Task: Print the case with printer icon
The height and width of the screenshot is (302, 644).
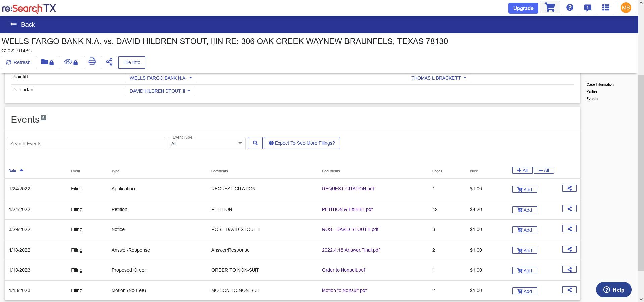Action: [x=92, y=61]
